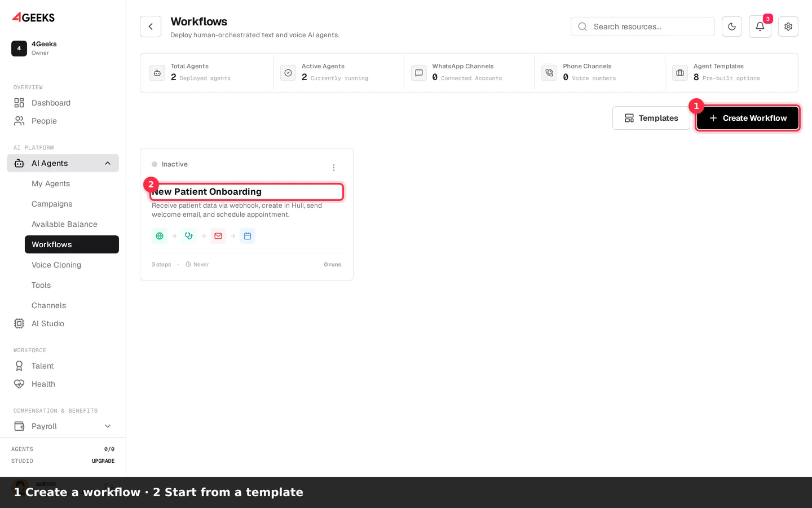Click the magnifier icon in search box
Viewport: 812px width, 508px height.
click(x=582, y=27)
